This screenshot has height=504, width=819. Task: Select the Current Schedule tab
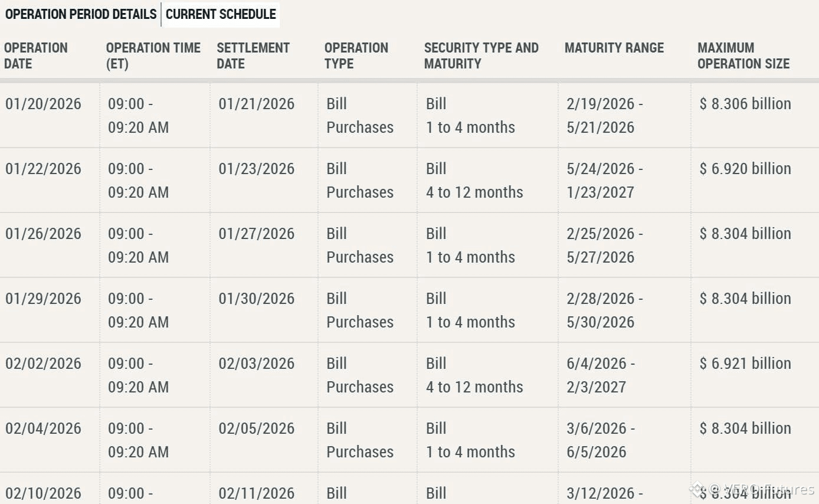(221, 14)
